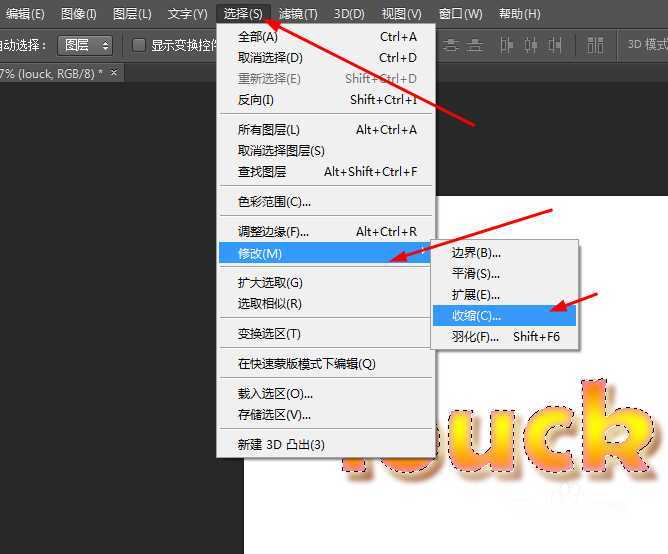
Task: Toggle the 显示变换控件 checkbox
Action: [139, 45]
